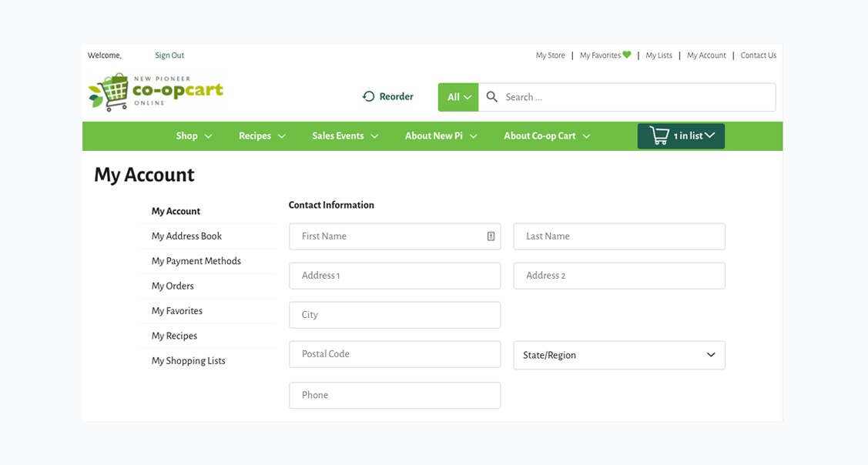Open the 1 in list cart dropdown
Screen dimensions: 868x465
(x=681, y=136)
